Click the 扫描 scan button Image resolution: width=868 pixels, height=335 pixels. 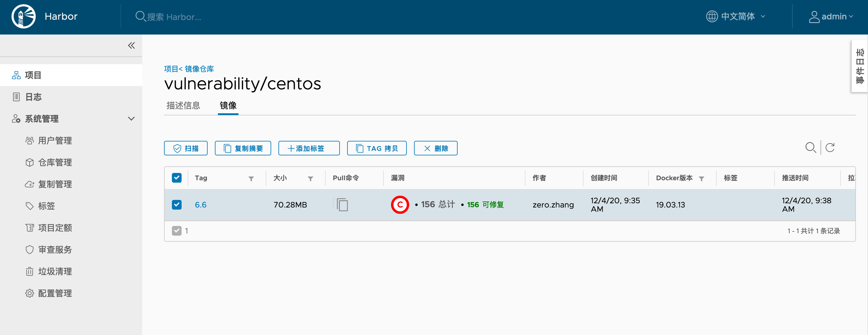click(186, 148)
